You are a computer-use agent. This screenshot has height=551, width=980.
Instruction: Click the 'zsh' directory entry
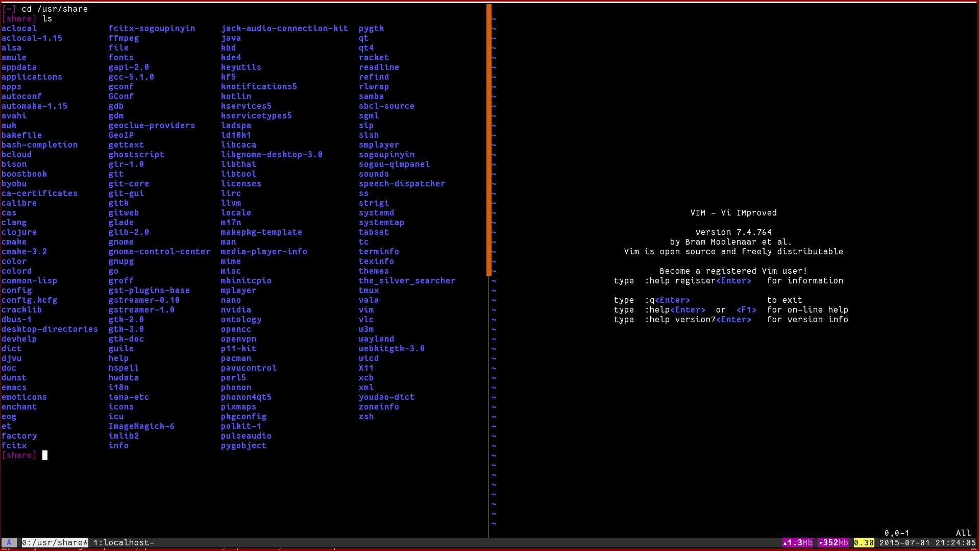pos(366,416)
